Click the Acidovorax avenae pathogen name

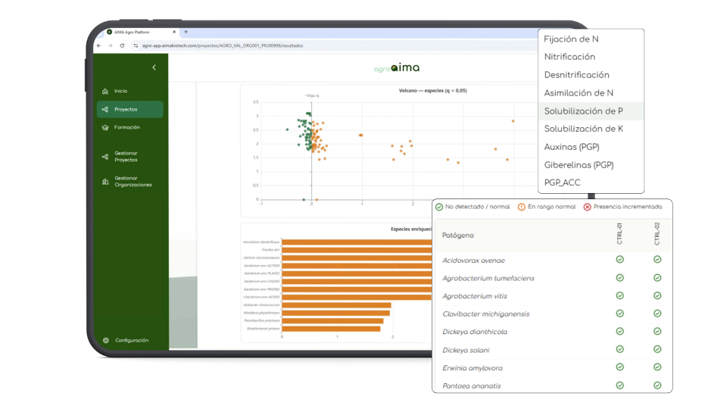(473, 261)
